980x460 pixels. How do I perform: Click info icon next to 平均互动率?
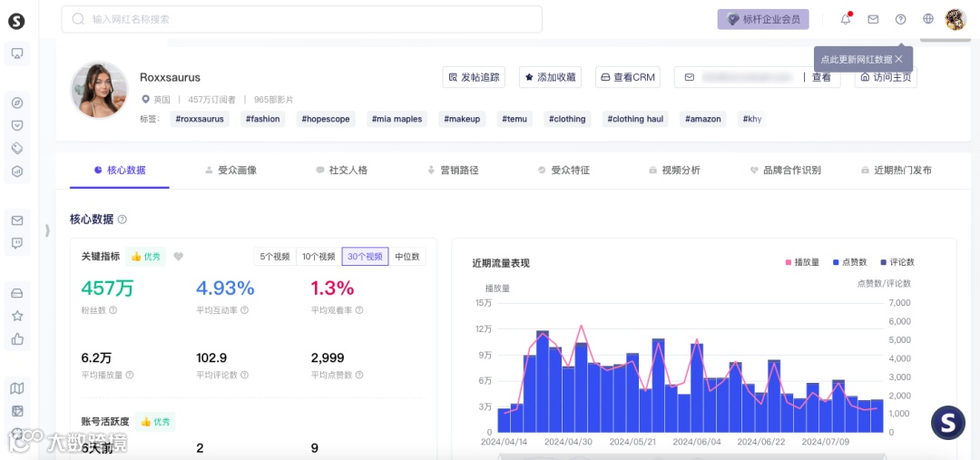coord(244,310)
